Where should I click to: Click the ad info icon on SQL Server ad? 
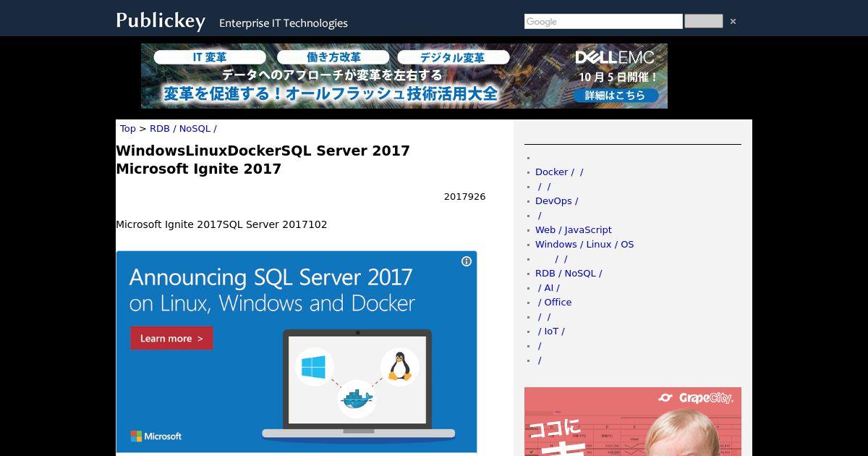(467, 261)
